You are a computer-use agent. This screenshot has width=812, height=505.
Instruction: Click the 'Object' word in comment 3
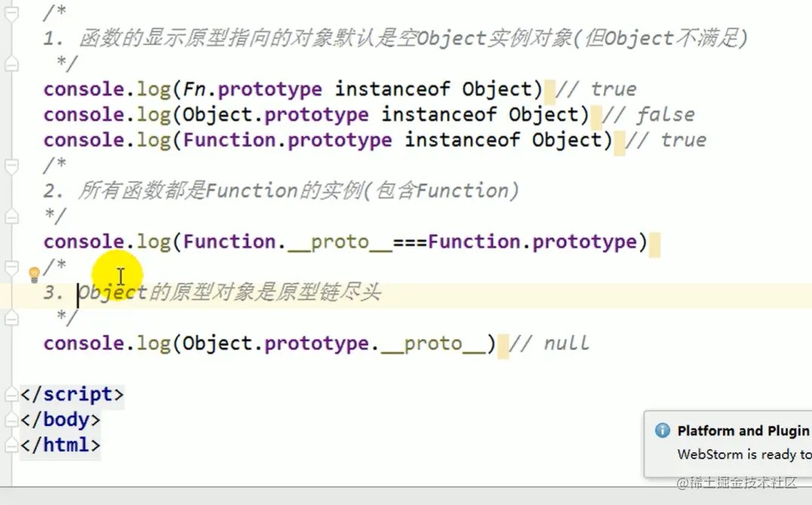(x=113, y=293)
